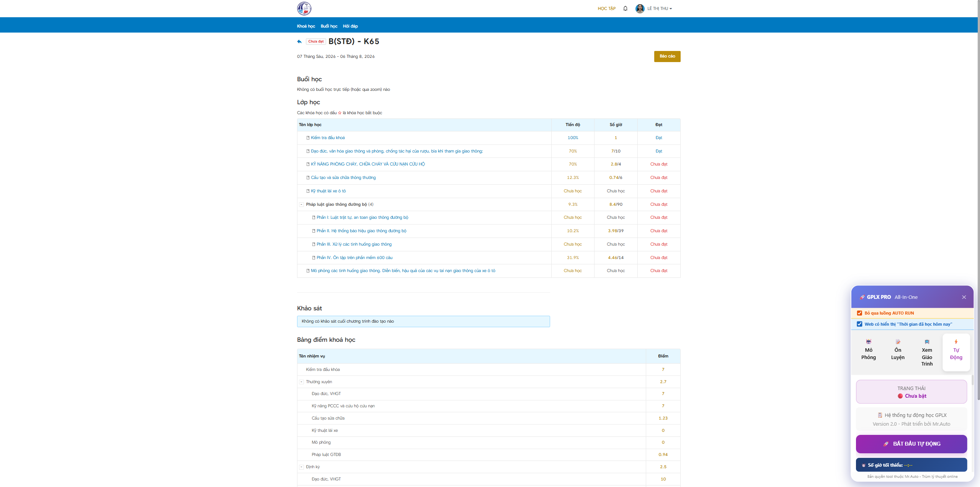Click the Số giờ column header
This screenshot has height=487, width=980.
click(616, 125)
